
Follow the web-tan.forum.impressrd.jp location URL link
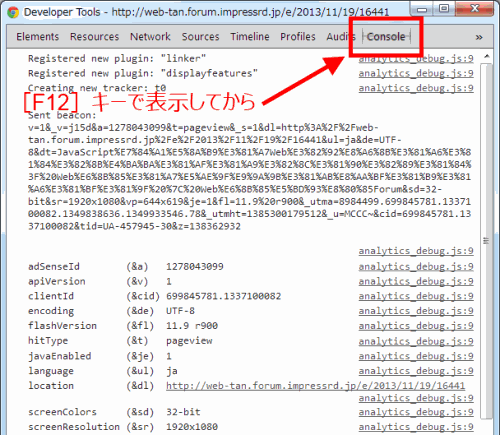point(315,386)
